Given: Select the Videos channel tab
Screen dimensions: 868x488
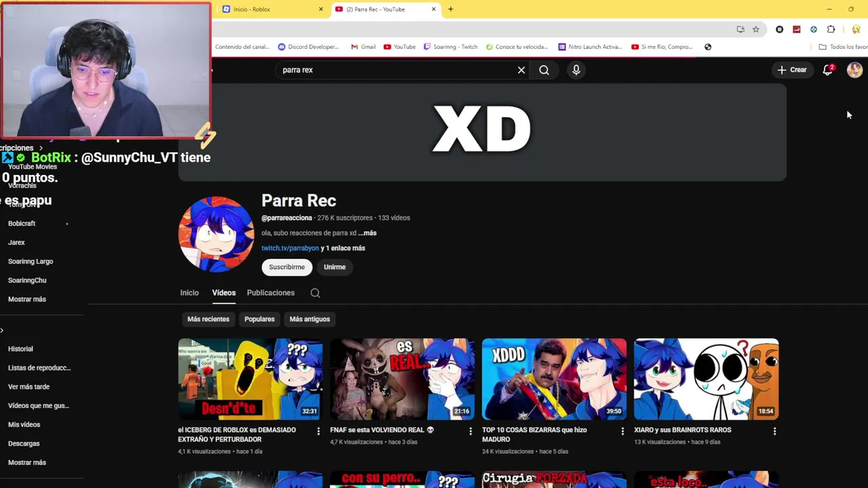Looking at the screenshot, I should click(224, 293).
